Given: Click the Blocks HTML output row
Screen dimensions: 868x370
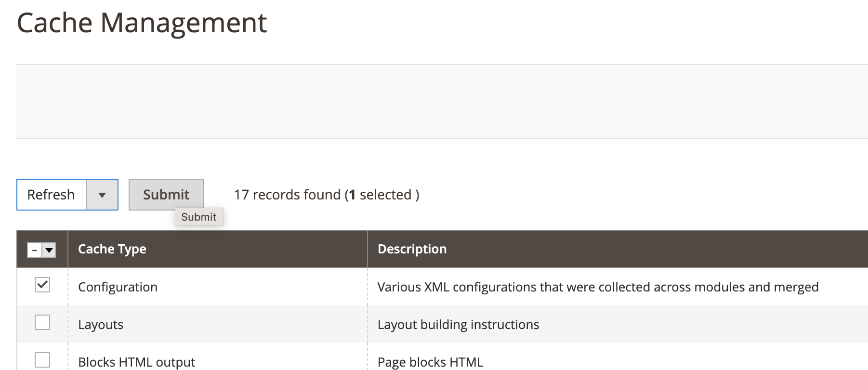Looking at the screenshot, I should tap(137, 361).
